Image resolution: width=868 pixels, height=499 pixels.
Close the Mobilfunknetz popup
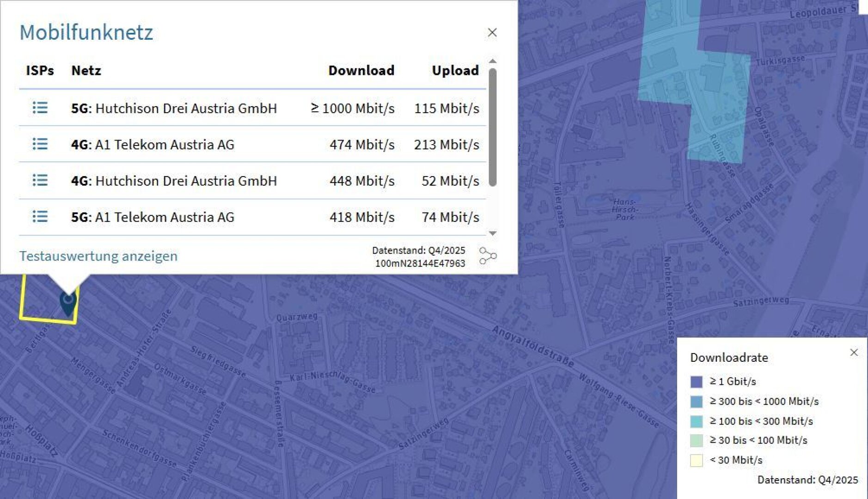[492, 32]
